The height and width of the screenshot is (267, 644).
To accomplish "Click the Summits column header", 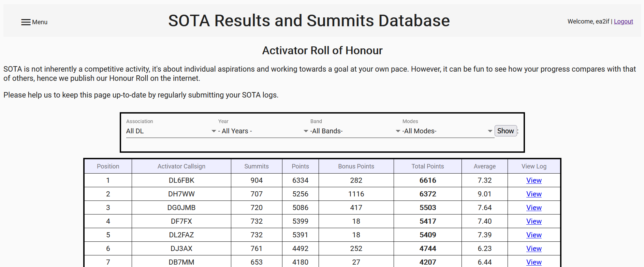I will [x=257, y=166].
